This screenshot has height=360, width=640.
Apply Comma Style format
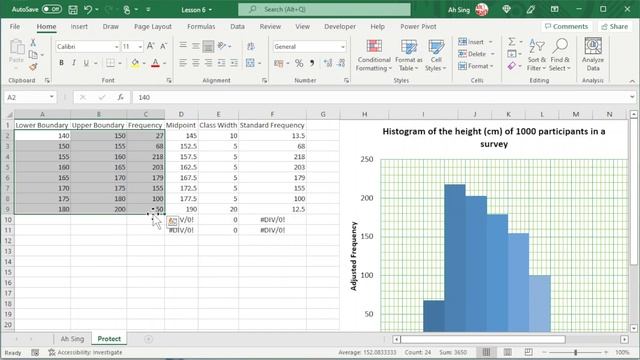coord(312,63)
